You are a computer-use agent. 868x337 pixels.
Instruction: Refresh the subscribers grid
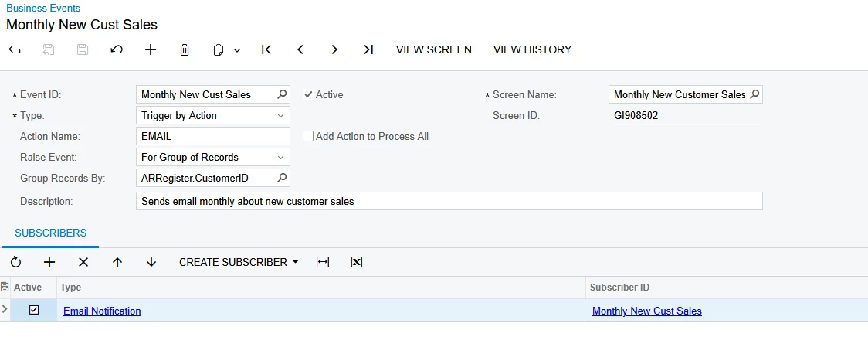click(15, 262)
